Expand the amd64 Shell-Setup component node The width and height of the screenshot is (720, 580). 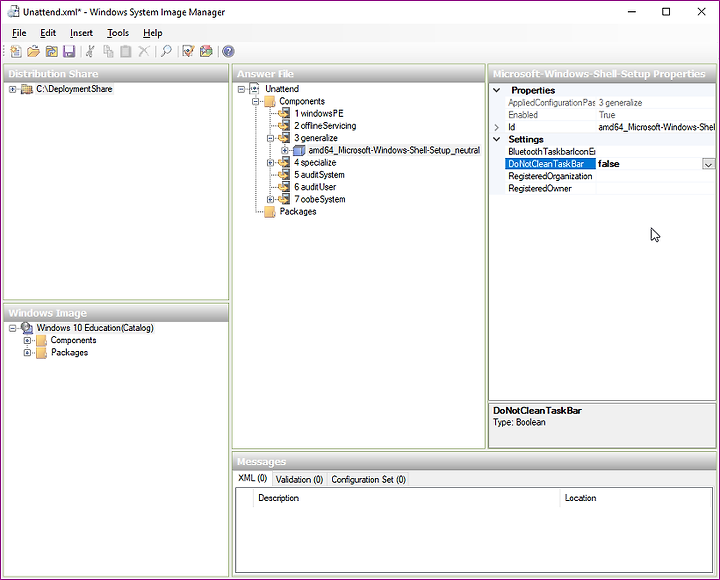[285, 150]
